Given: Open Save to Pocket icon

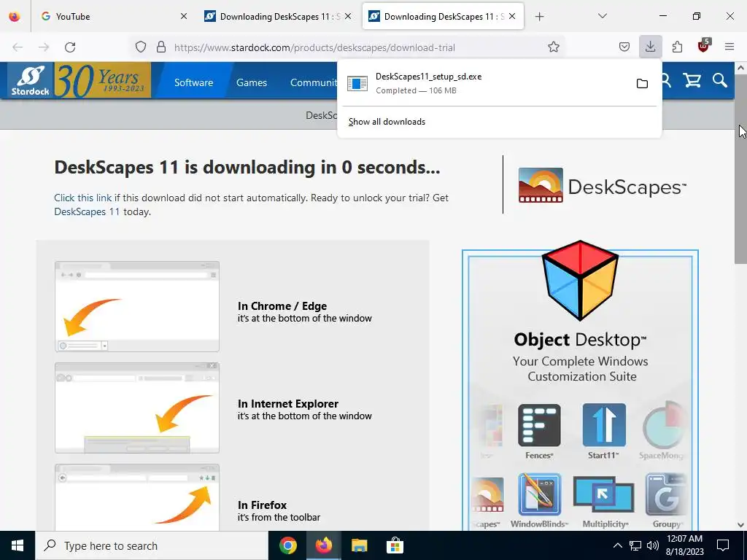Looking at the screenshot, I should point(624,47).
